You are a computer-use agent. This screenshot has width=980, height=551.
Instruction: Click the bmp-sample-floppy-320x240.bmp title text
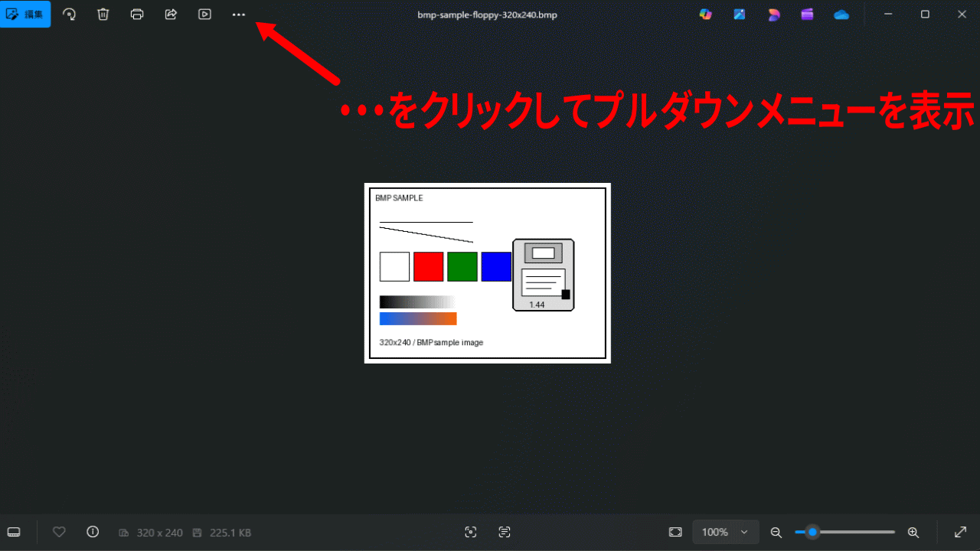(x=487, y=14)
